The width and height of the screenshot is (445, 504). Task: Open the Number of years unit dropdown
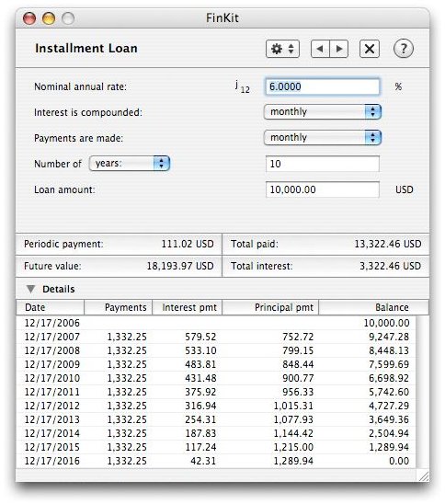(x=130, y=164)
